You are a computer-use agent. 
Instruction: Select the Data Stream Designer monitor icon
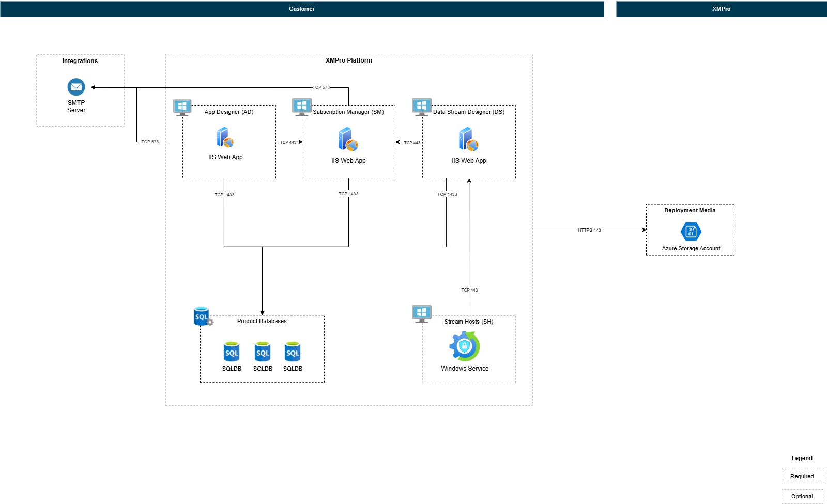pos(421,106)
